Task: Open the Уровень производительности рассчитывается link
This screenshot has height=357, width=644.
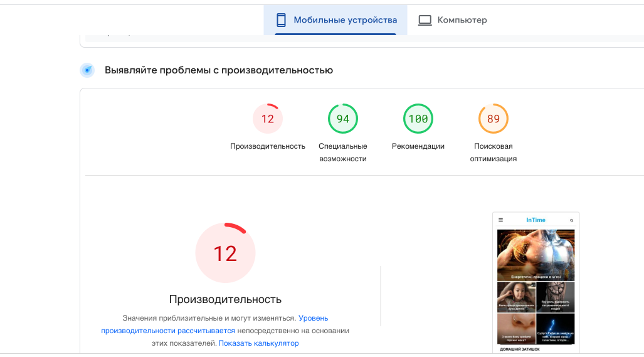Action: pos(168,331)
